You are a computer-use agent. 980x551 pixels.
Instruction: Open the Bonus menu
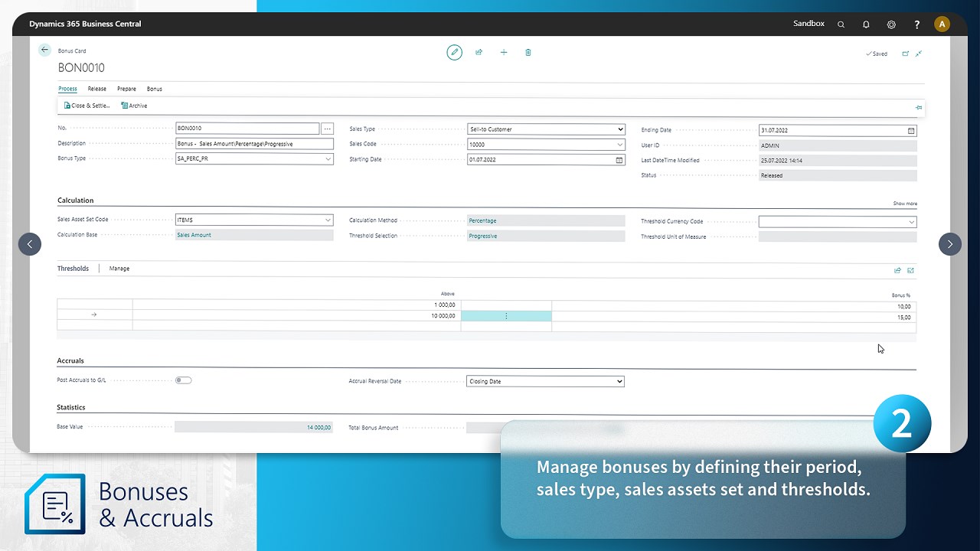point(155,89)
